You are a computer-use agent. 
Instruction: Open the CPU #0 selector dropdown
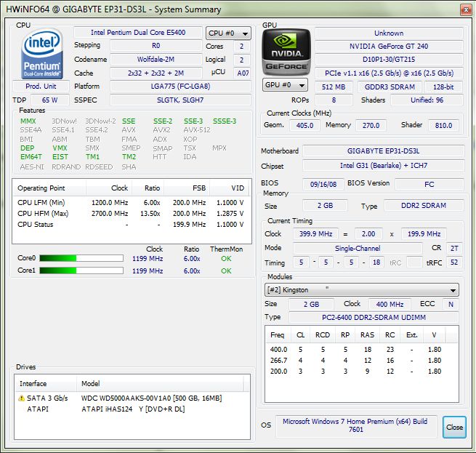pos(228,33)
